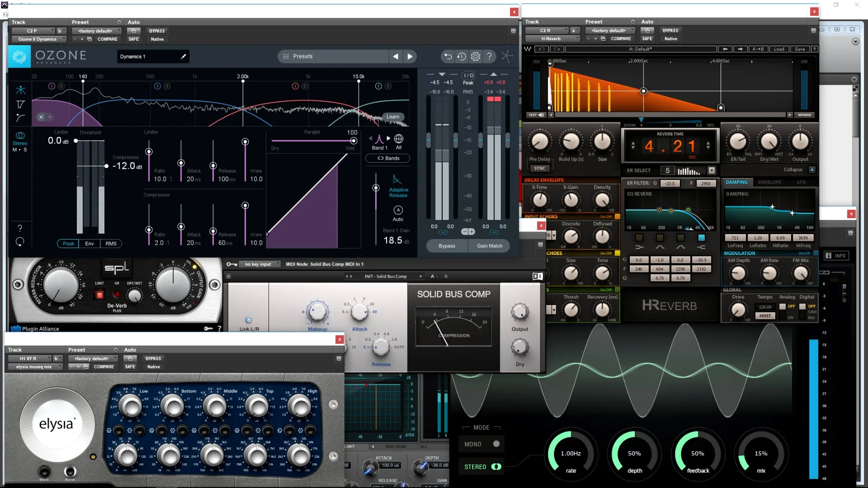Click Limiter Ratio slider handle
This screenshot has height=488, width=868.
tap(149, 151)
